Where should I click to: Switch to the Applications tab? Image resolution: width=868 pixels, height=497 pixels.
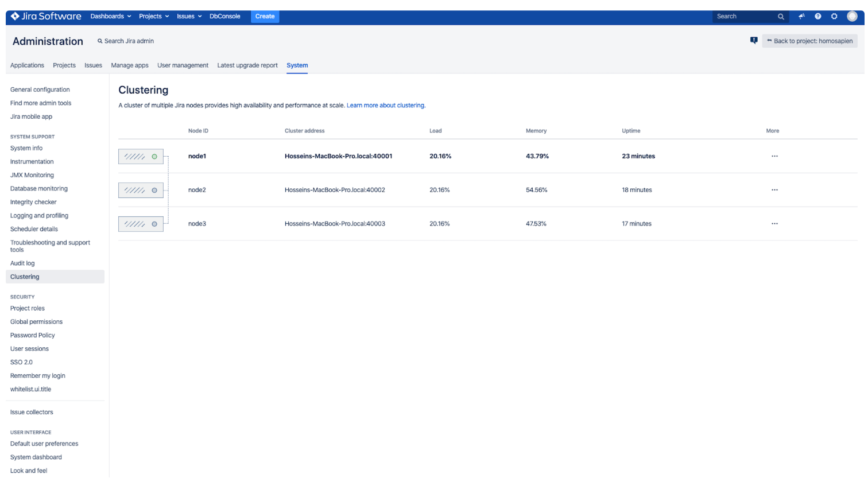(x=27, y=65)
